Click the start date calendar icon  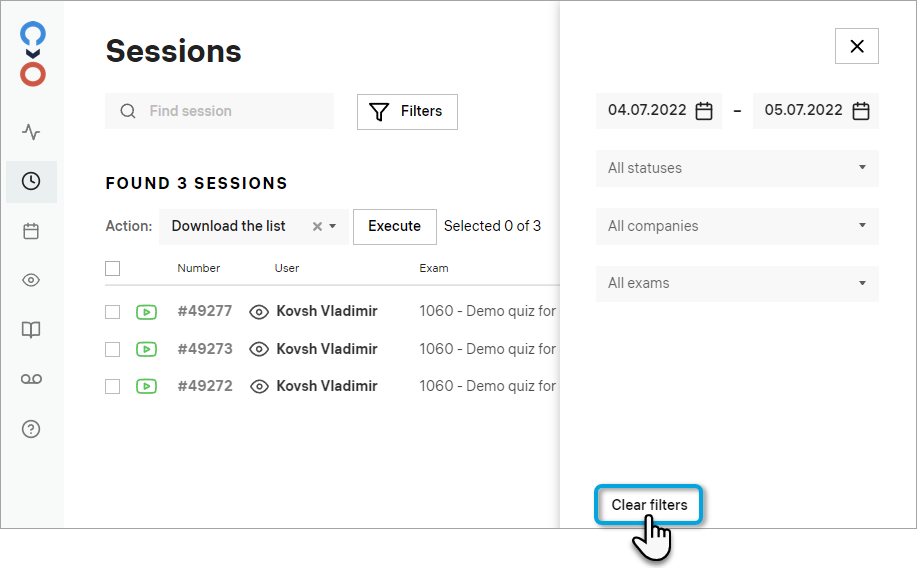coord(704,111)
